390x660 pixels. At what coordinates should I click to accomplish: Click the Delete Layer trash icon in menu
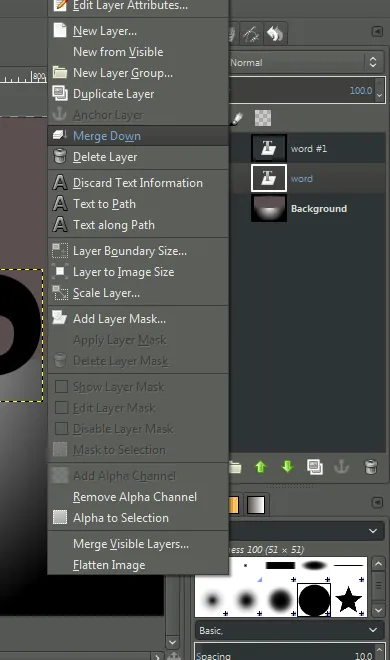60,156
